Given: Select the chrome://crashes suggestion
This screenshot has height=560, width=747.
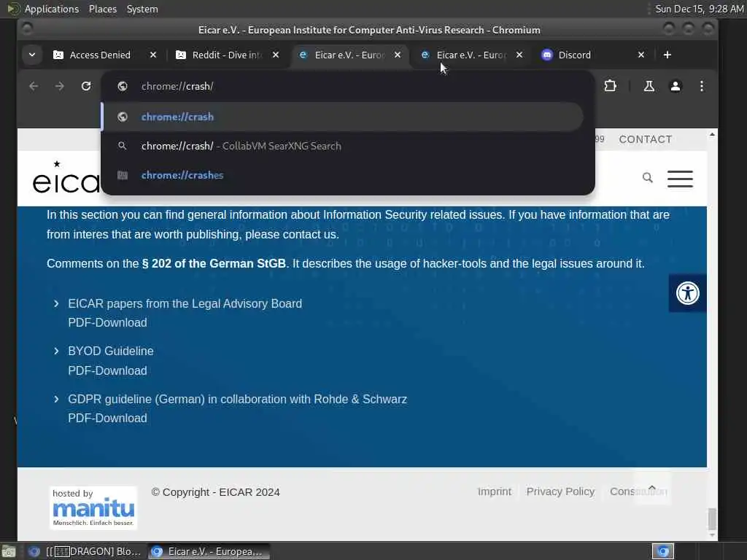Looking at the screenshot, I should [342, 175].
